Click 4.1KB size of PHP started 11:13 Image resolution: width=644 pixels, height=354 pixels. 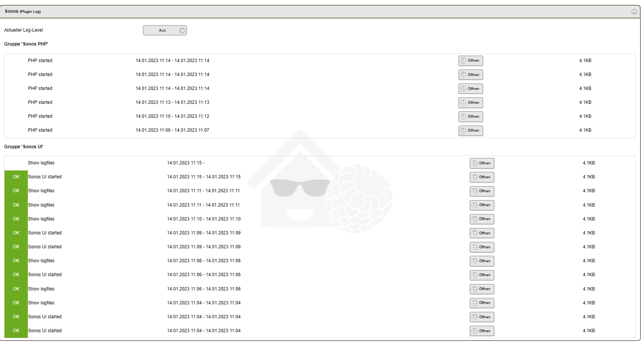point(585,102)
